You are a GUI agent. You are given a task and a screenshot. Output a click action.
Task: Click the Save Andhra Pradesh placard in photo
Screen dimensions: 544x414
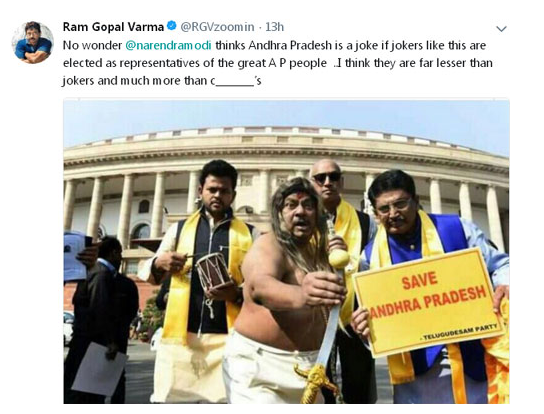click(x=428, y=302)
